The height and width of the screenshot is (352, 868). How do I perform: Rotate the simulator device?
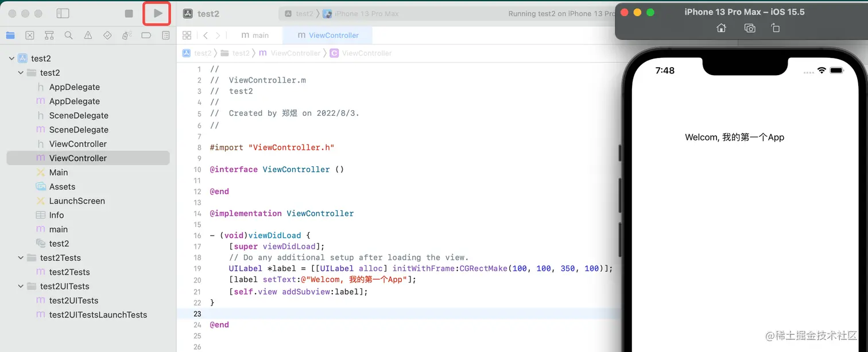(775, 28)
